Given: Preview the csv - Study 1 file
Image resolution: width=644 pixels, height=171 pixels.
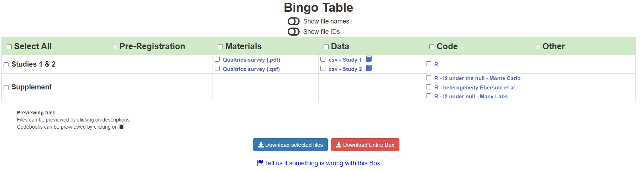Looking at the screenshot, I should pyautogui.click(x=345, y=60).
